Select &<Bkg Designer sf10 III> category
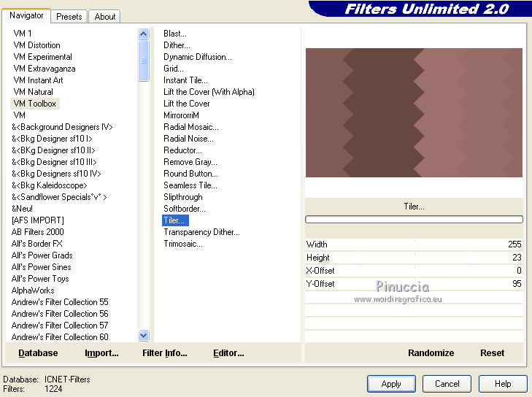This screenshot has width=532, height=397. [54, 162]
